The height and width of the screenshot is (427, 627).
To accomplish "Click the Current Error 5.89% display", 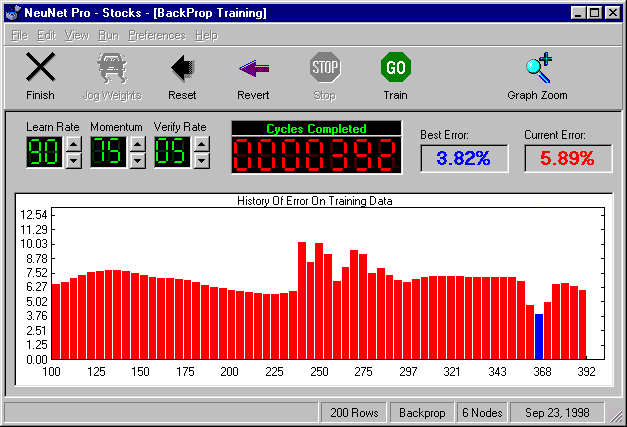I will [567, 158].
